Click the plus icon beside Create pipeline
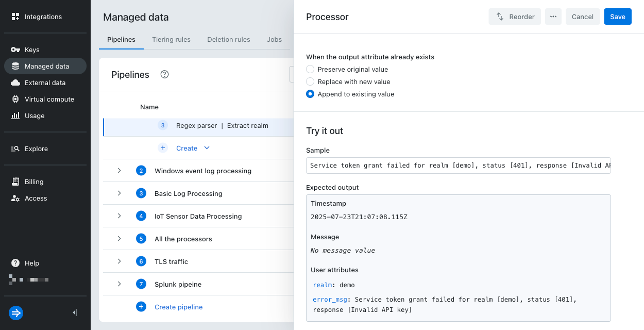This screenshot has height=330, width=644. click(x=141, y=307)
